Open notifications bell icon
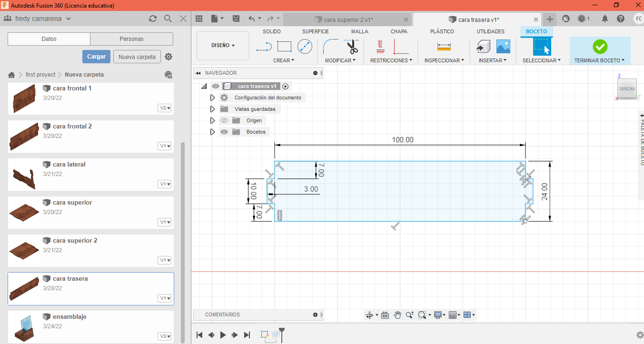Image resolution: width=644 pixels, height=344 pixels. tap(605, 19)
